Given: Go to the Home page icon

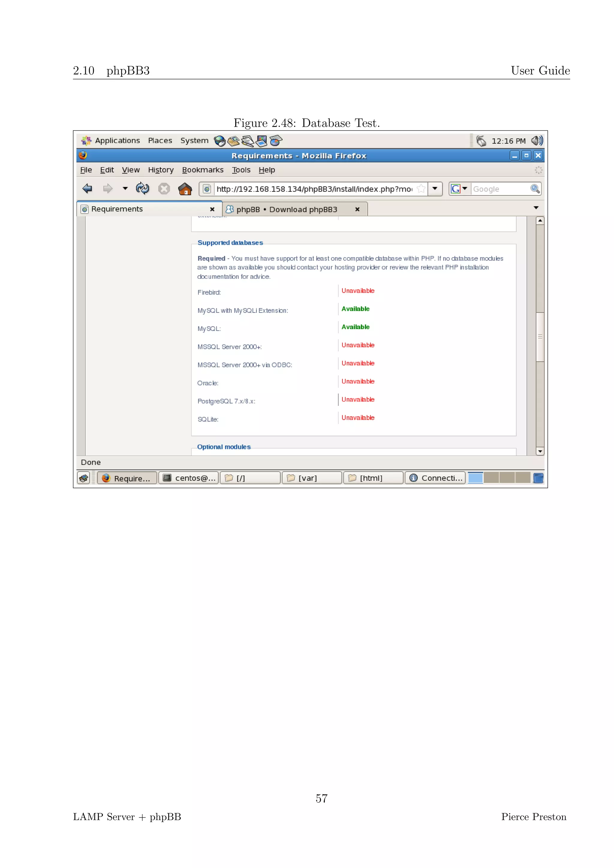Looking at the screenshot, I should (185, 189).
